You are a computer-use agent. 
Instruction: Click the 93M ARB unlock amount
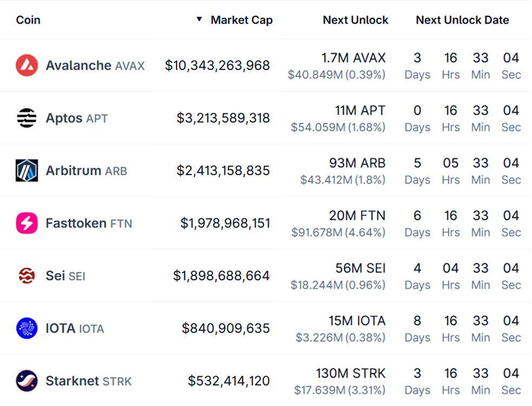point(357,163)
